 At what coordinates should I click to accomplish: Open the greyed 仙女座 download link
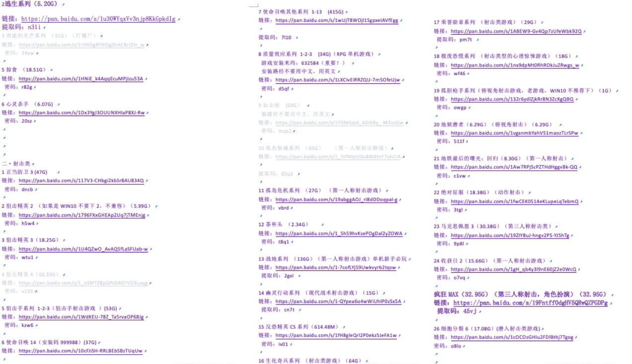(340, 122)
